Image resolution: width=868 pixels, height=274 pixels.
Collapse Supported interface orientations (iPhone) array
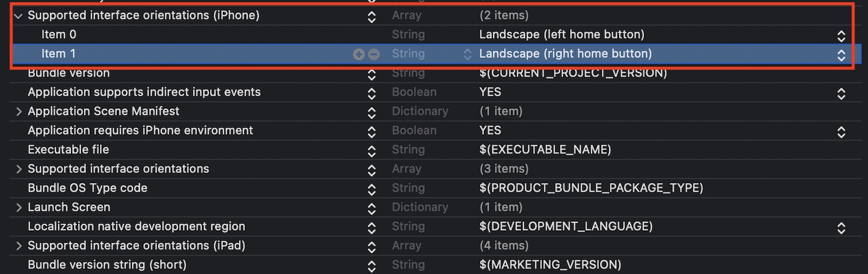[18, 16]
